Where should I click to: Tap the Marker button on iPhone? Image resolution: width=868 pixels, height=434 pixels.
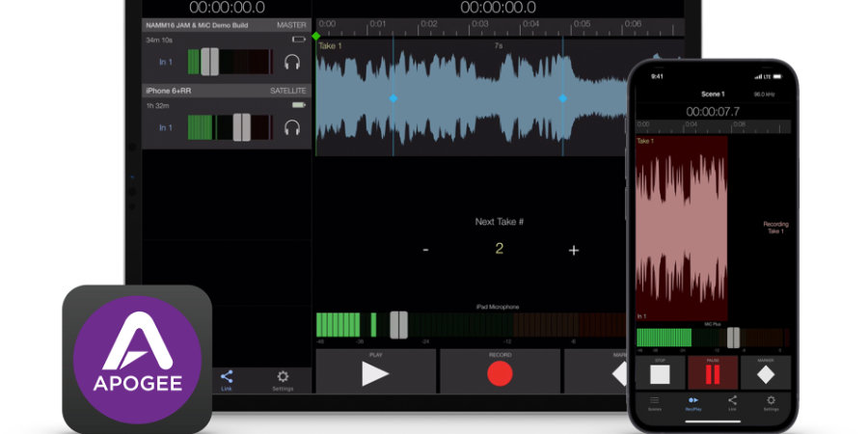766,372
